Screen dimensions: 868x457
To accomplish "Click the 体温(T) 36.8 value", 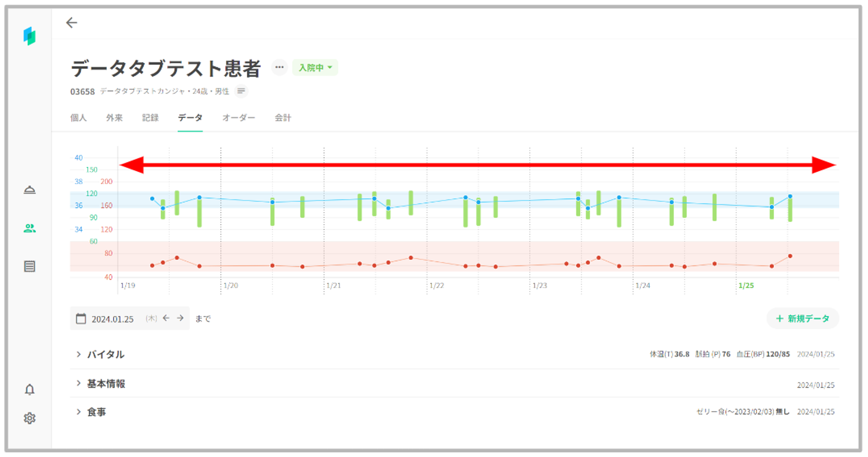I will coord(669,354).
